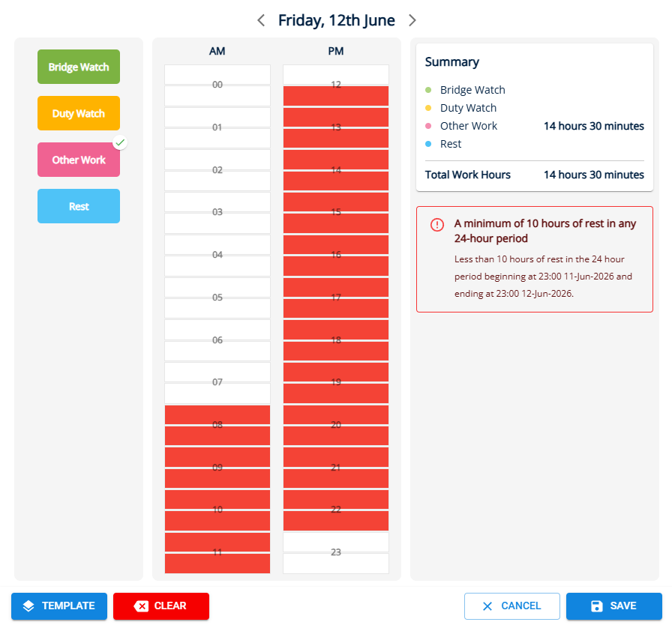Mark the 00:00–00:30 slot in the AM column
This screenshot has height=628, width=672.
217,74
